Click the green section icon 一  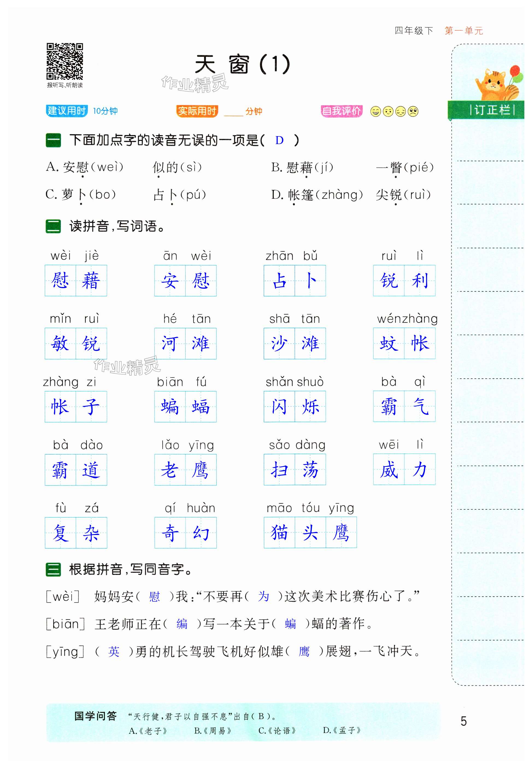coord(53,141)
